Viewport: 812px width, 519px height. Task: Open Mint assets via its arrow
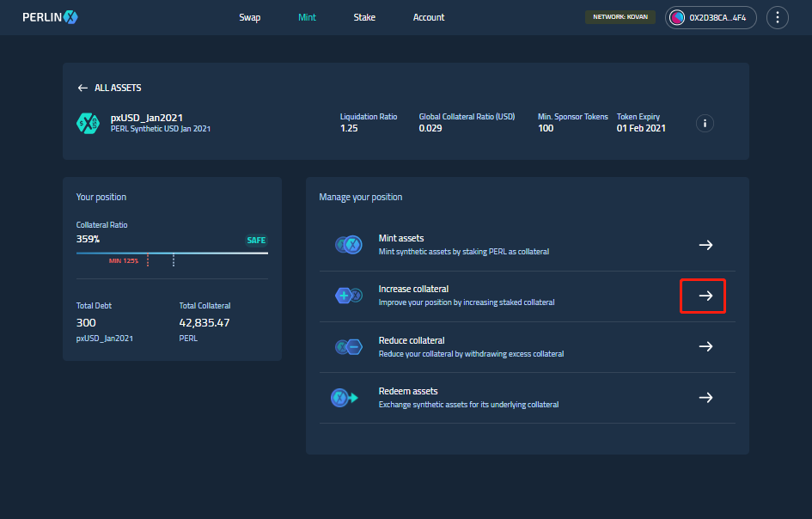pyautogui.click(x=705, y=245)
